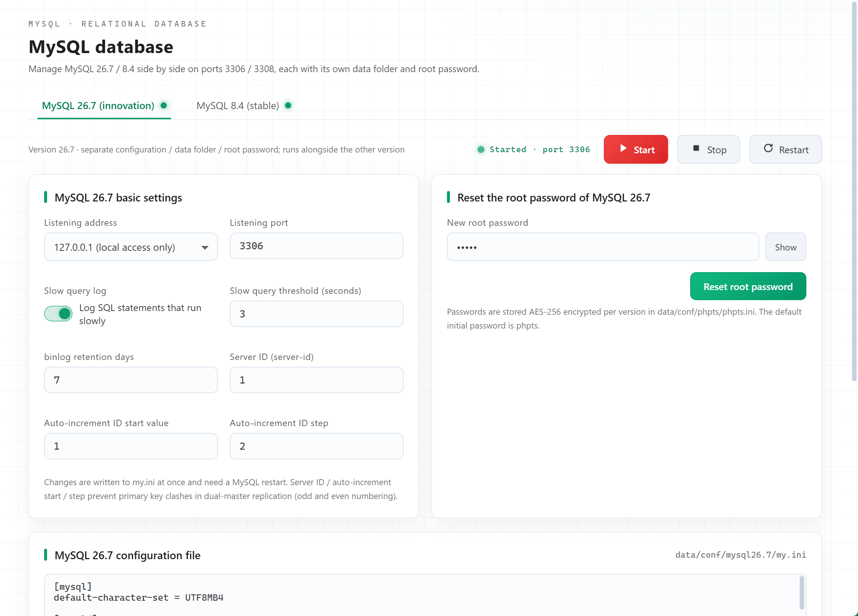858x616 pixels.
Task: Open the Listening address dropdown
Action: pos(131,247)
